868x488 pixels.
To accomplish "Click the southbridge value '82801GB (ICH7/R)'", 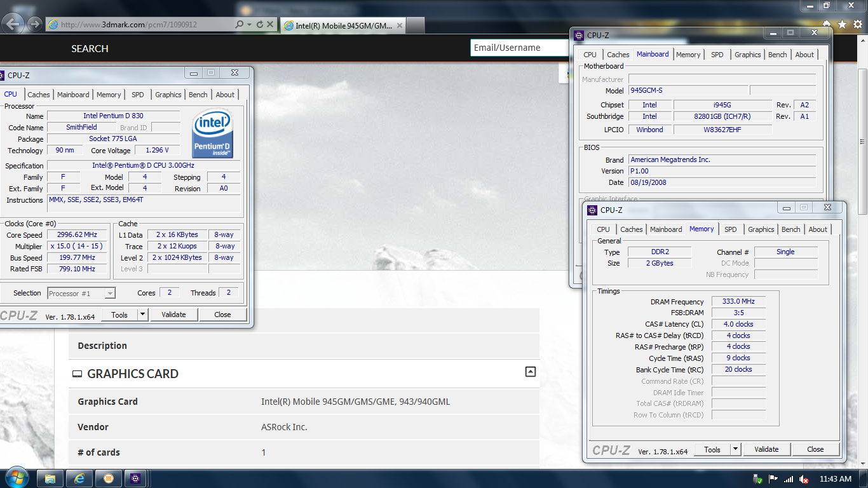I will 723,116.
